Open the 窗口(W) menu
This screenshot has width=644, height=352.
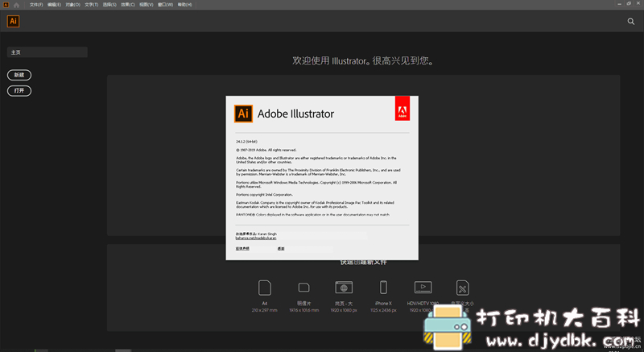[165, 5]
